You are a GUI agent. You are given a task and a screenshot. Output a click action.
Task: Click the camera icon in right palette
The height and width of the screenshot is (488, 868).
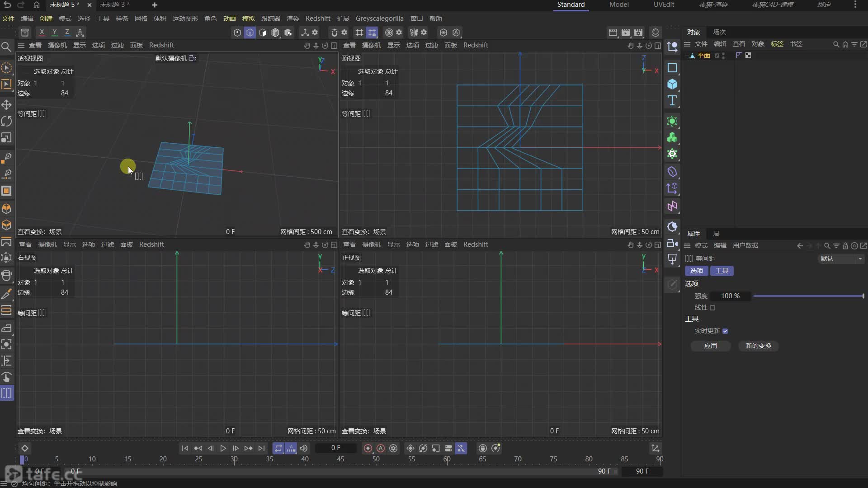[x=672, y=243]
